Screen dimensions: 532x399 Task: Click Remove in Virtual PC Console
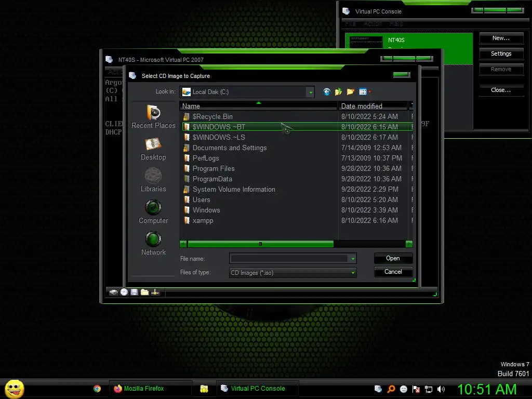click(501, 69)
